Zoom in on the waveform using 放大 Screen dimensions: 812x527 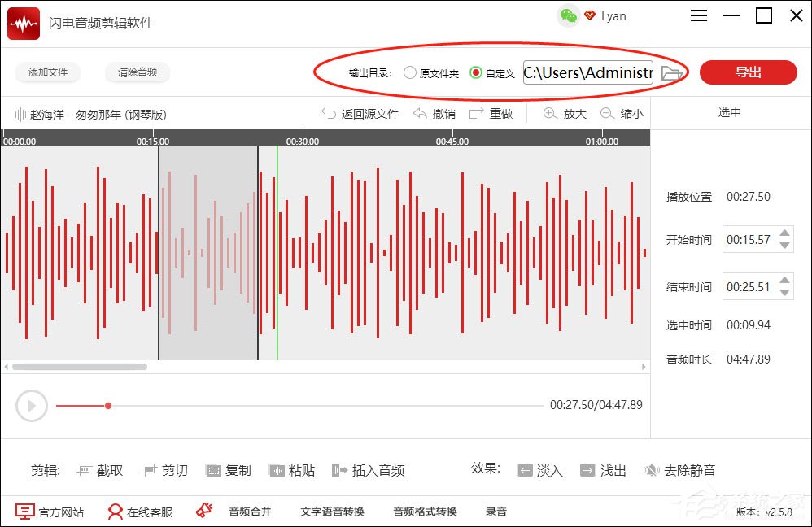pos(564,113)
